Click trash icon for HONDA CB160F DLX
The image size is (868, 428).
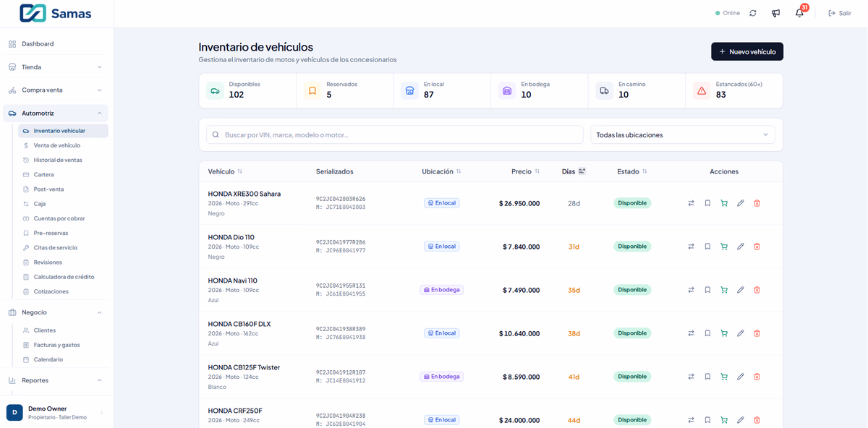pos(757,333)
